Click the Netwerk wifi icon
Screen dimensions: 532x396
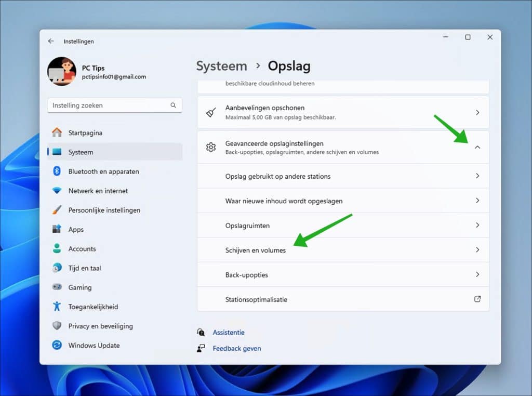pos(57,191)
